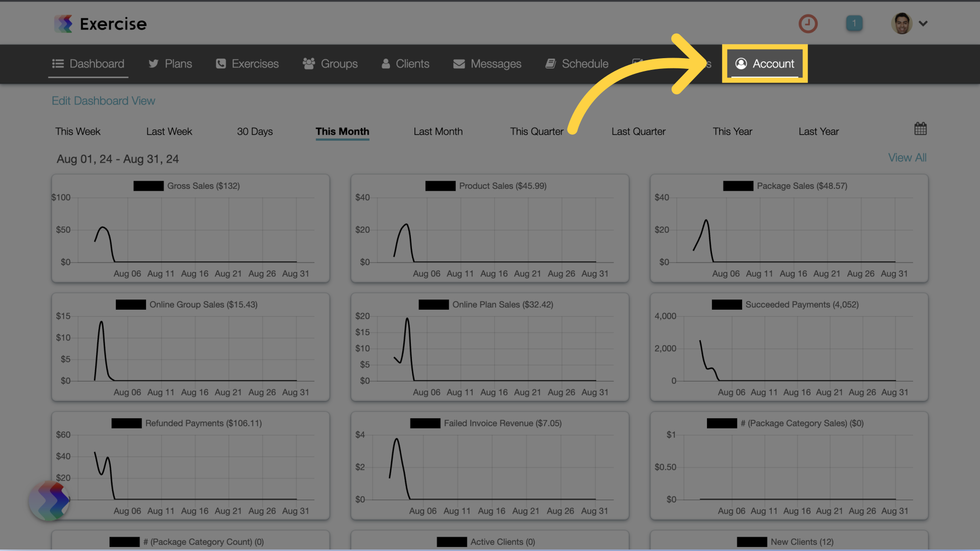Open the Exercises tab

click(248, 64)
